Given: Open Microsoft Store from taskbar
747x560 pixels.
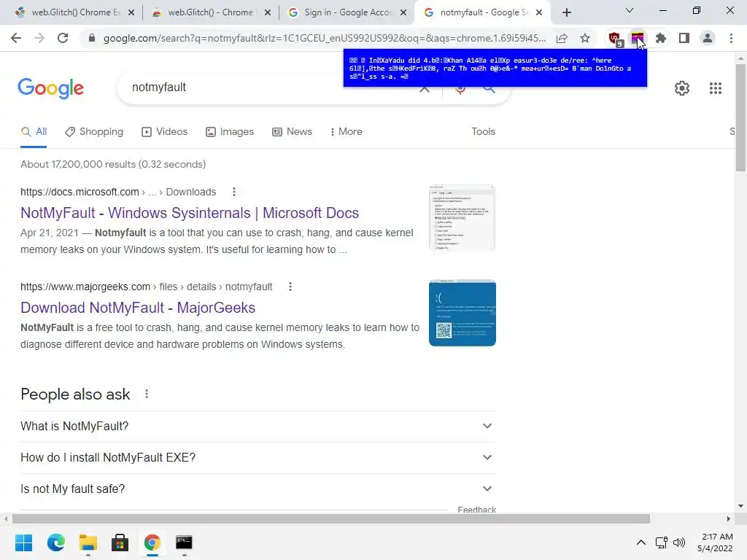Looking at the screenshot, I should 120,542.
